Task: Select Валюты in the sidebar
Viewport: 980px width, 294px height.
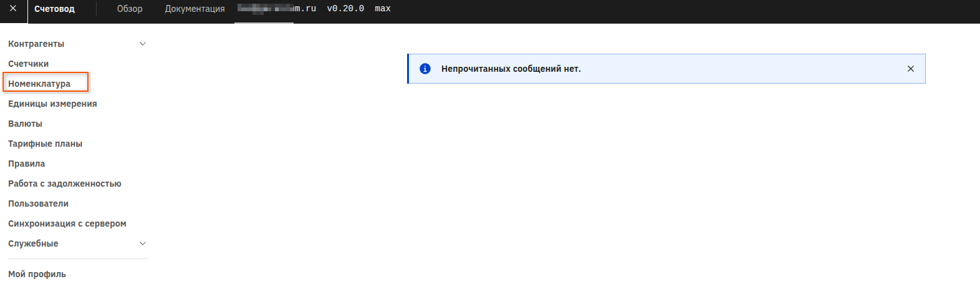Action: [25, 124]
